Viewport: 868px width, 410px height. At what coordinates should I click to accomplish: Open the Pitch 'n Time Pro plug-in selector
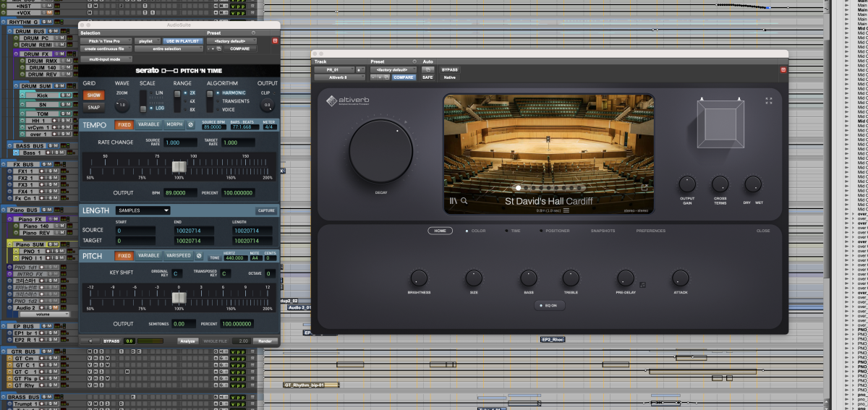[106, 41]
